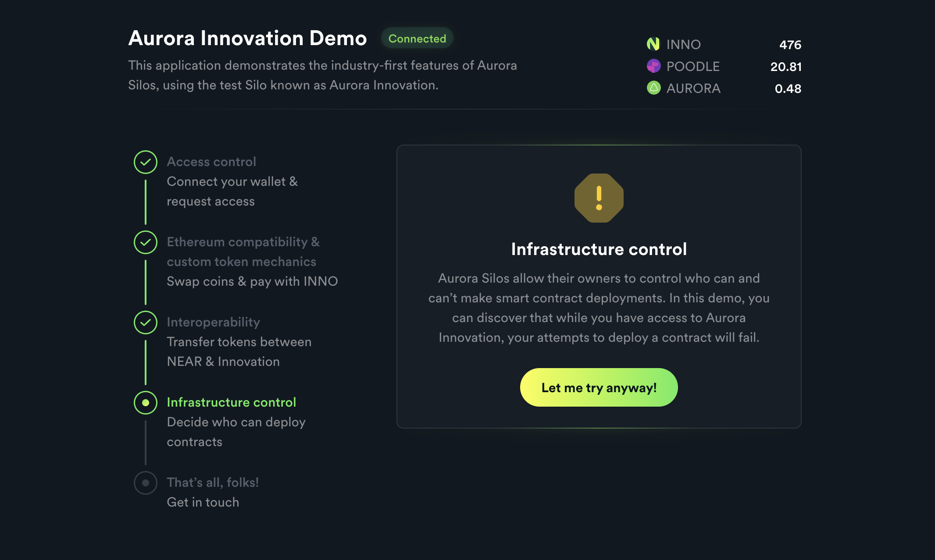Click the POODLE token label
Screen dimensions: 935x560
coord(693,66)
